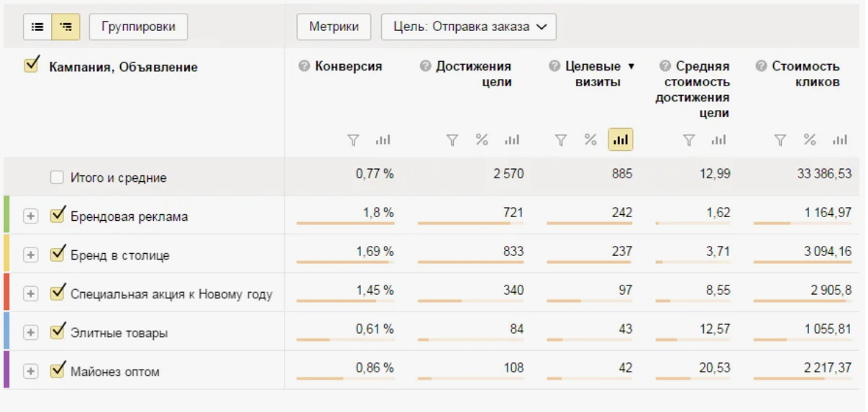Image resolution: width=868 pixels, height=412 pixels.
Task: Uncheck the Брендовая реклама checkbox
Action: click(58, 215)
